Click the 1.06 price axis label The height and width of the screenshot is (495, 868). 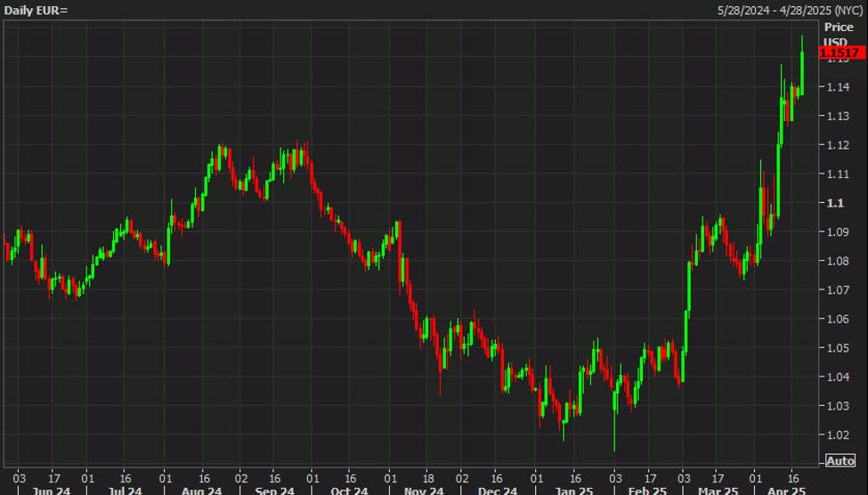pos(838,319)
